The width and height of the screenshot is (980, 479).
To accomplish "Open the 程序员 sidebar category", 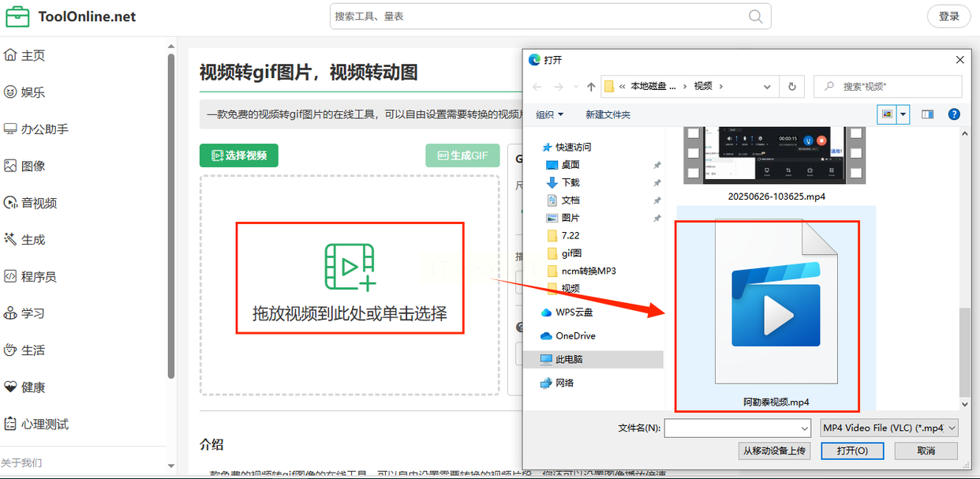I will pyautogui.click(x=30, y=276).
